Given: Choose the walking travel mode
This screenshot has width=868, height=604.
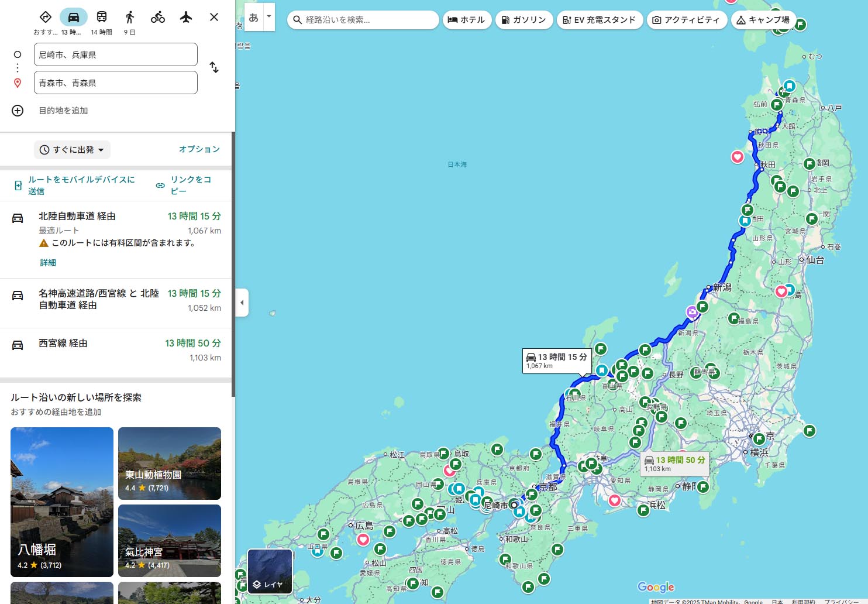Looking at the screenshot, I should 130,17.
